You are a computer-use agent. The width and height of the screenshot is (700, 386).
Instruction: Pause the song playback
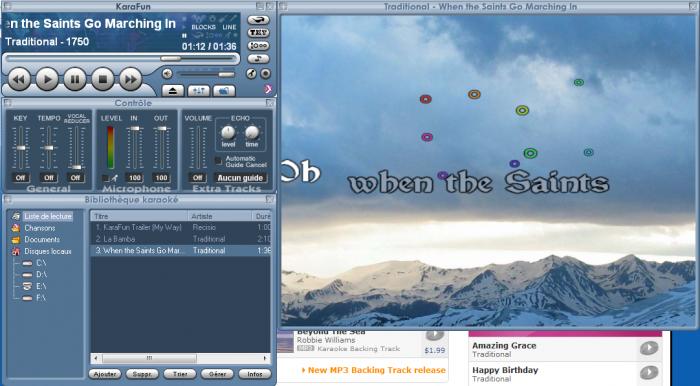coord(75,79)
